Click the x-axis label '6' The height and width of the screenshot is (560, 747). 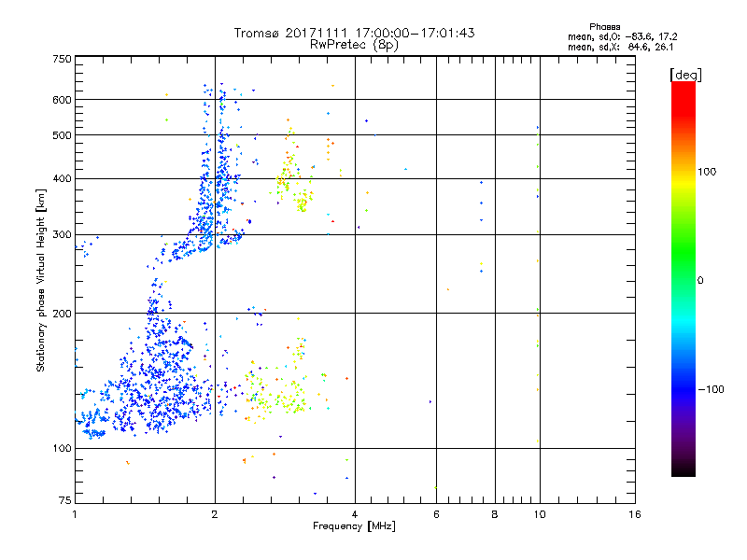(436, 514)
